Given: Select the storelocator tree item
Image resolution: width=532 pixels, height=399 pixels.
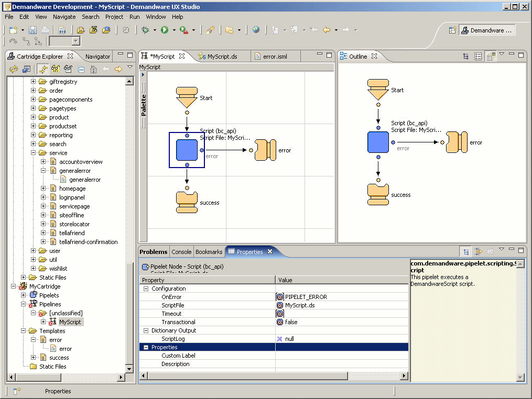Looking at the screenshot, I should pyautogui.click(x=74, y=224).
